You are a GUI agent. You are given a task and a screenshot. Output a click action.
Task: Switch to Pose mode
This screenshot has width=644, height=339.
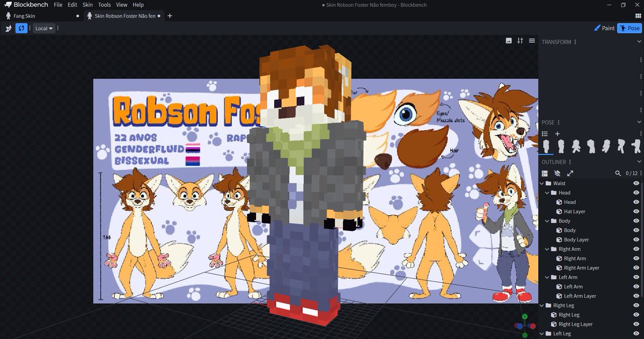point(630,28)
